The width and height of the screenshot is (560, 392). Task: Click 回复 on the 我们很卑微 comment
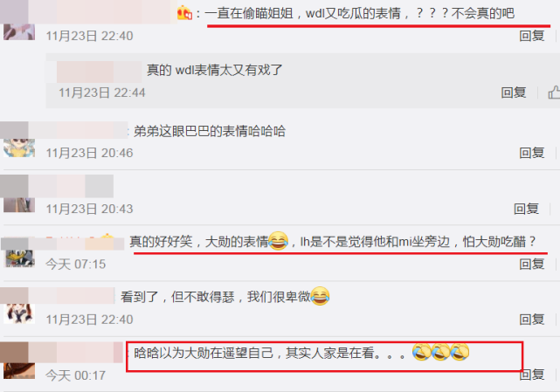coord(532,319)
